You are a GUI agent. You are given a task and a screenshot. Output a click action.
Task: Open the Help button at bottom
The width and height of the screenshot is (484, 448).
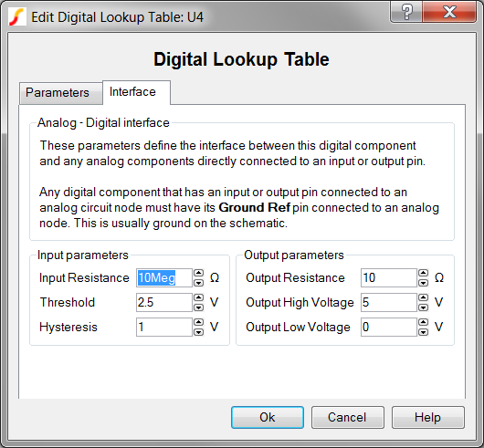(428, 417)
